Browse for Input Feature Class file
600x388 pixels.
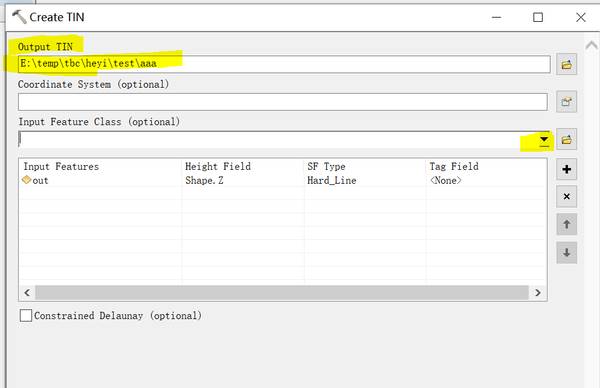[566, 139]
